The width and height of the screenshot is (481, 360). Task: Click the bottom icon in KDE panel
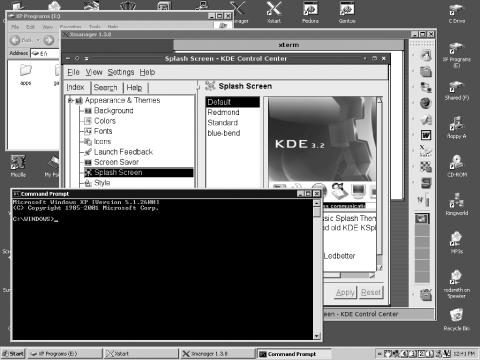pos(426,295)
